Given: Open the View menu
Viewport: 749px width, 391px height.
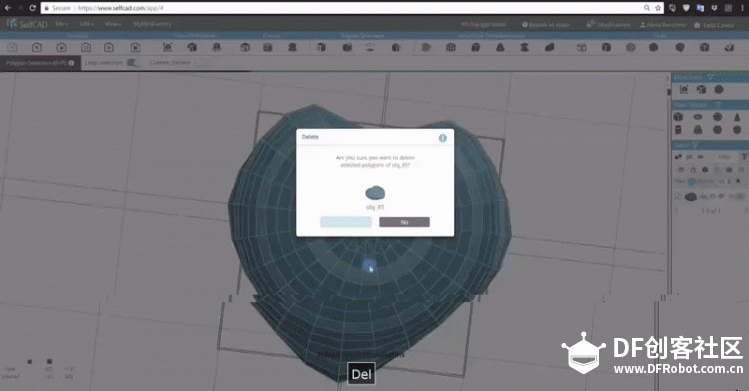Looking at the screenshot, I should pyautogui.click(x=113, y=24).
